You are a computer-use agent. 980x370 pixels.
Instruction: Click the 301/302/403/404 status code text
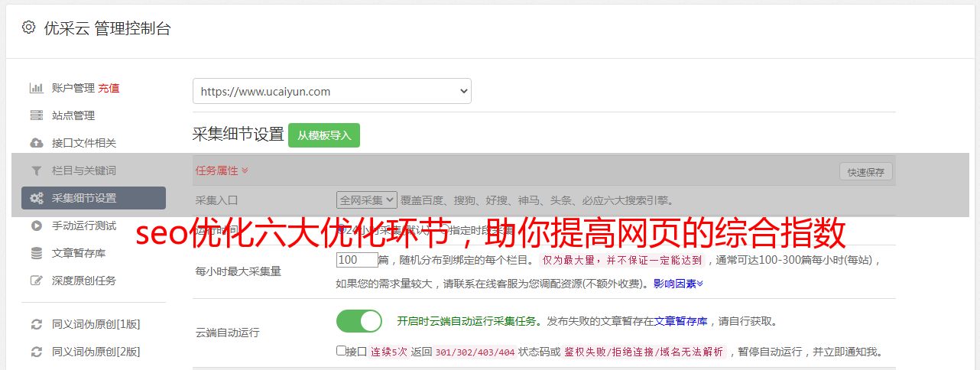coord(475,352)
